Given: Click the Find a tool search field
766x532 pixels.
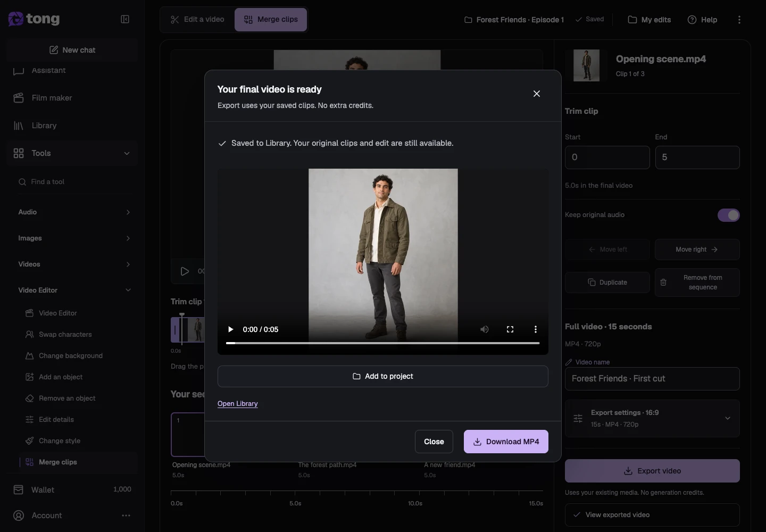Looking at the screenshot, I should coord(74,182).
